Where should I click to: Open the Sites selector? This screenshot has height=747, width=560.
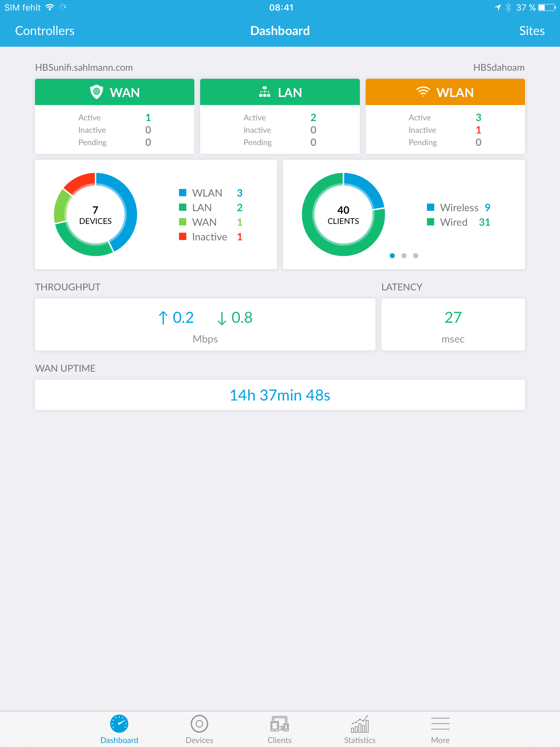coord(532,31)
